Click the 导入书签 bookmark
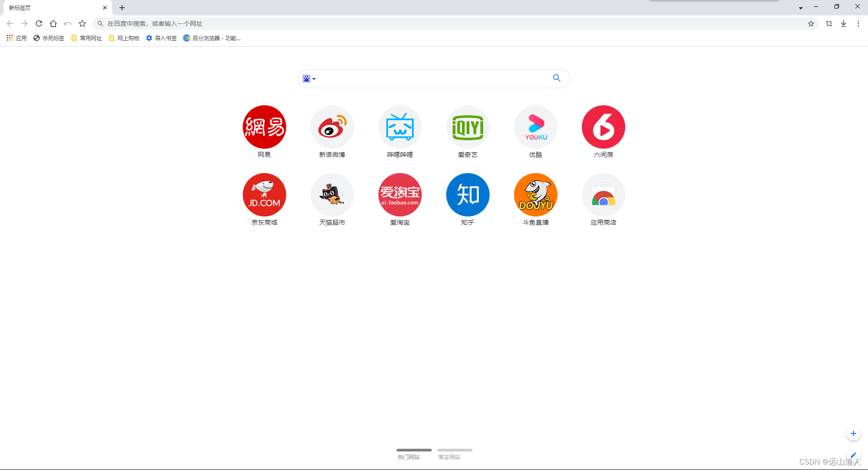Screen dimensions: 868x470 [161, 38]
